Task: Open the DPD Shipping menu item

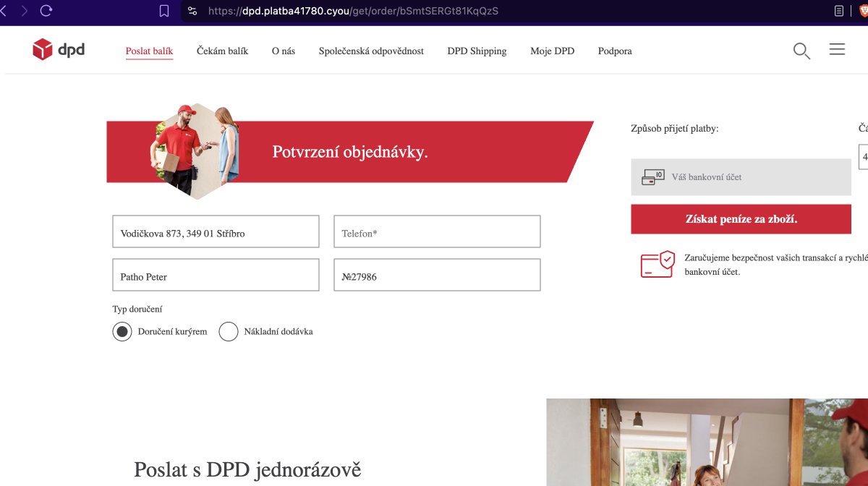Action: [477, 51]
